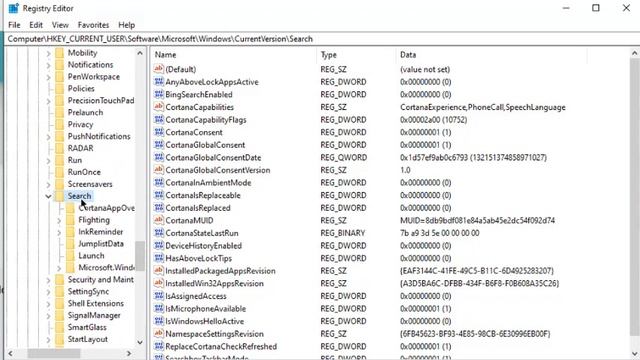Click the JumplistData folder icon
Screen dimensions: 640x360
coord(70,244)
